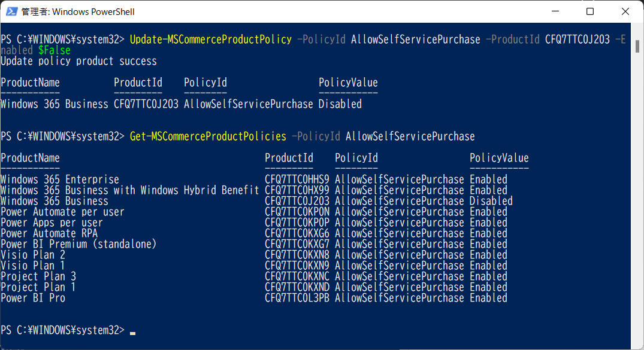This screenshot has width=644, height=350.
Task: Click the Power Automate RPA product ID CFQ7TTC0KXG6
Action: point(297,233)
